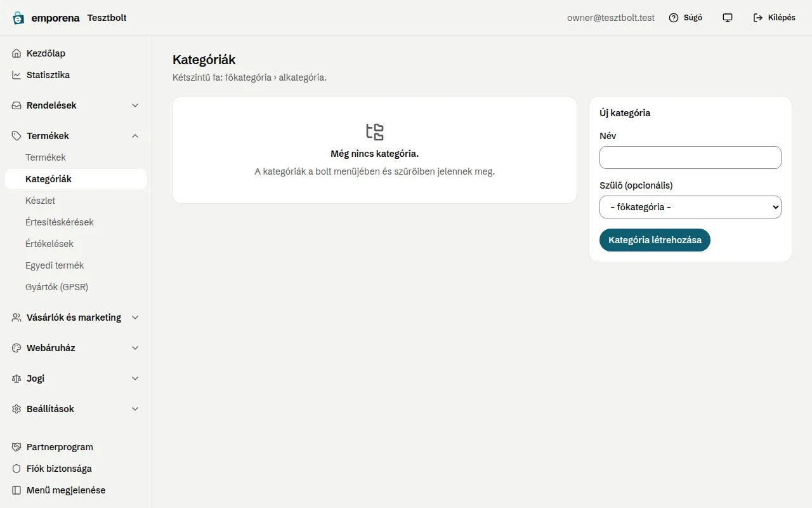
Task: Click the Súgó question mark icon
Action: (x=674, y=18)
